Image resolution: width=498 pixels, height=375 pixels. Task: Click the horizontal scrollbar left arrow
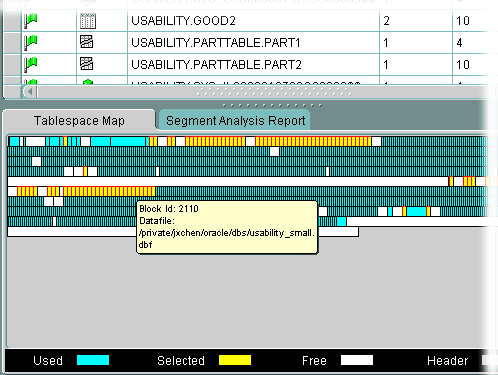[30, 91]
